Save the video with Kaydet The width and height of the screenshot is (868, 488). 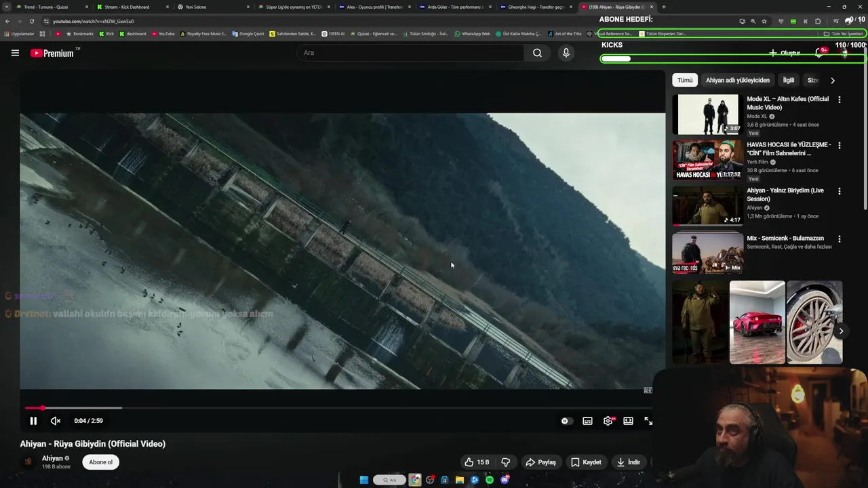(586, 462)
